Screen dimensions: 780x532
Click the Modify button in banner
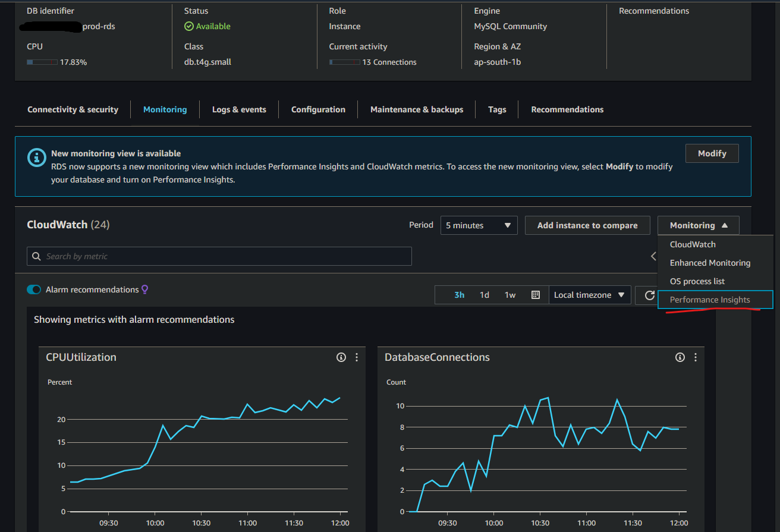(x=712, y=153)
